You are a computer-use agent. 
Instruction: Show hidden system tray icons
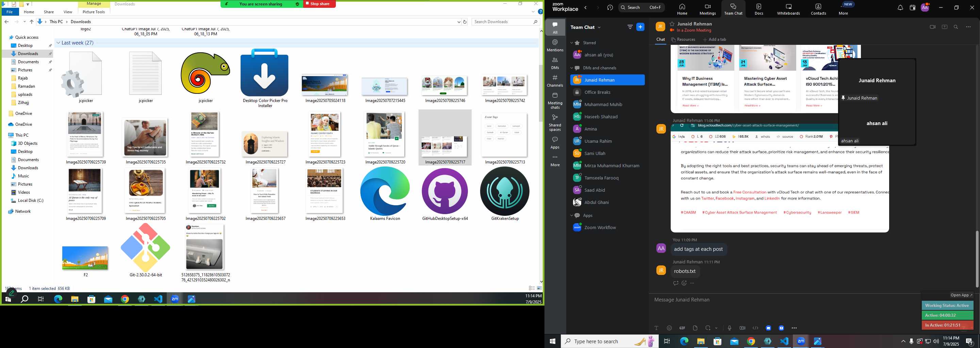(903, 341)
